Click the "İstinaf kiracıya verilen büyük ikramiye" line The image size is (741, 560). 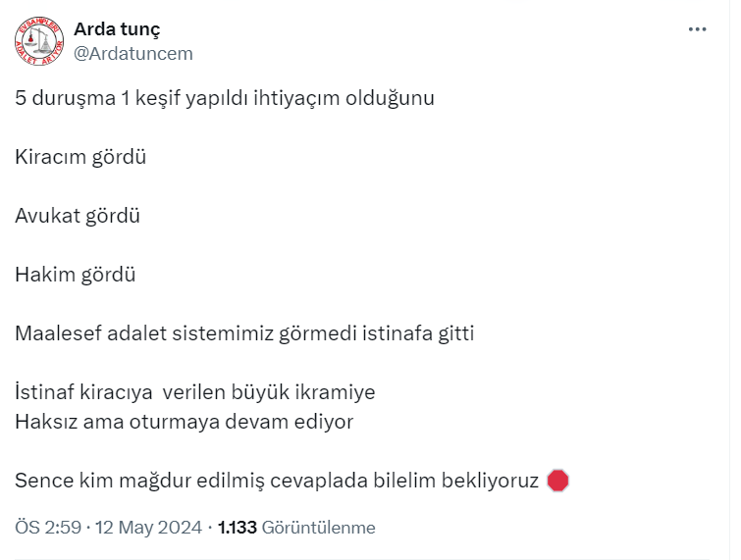click(195, 392)
